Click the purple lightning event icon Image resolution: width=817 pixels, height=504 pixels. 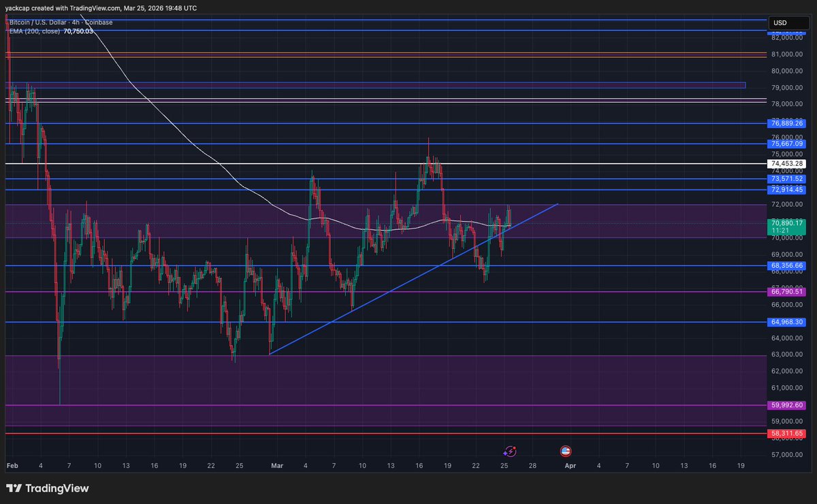coord(509,451)
